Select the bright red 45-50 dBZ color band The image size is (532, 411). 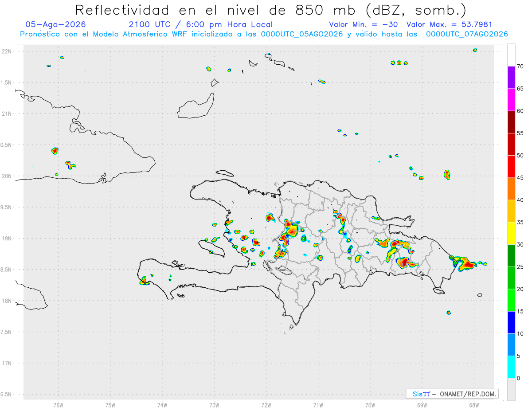(511, 167)
